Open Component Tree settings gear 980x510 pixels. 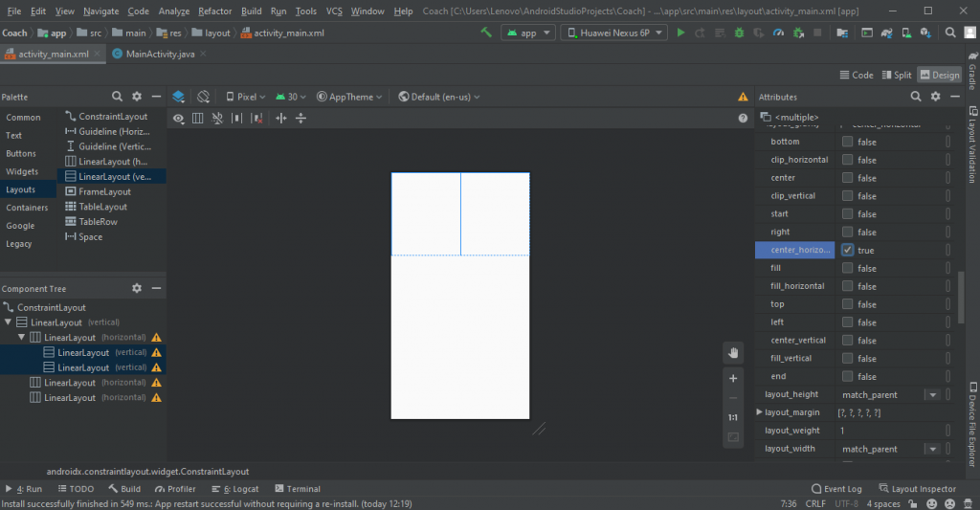tap(137, 288)
